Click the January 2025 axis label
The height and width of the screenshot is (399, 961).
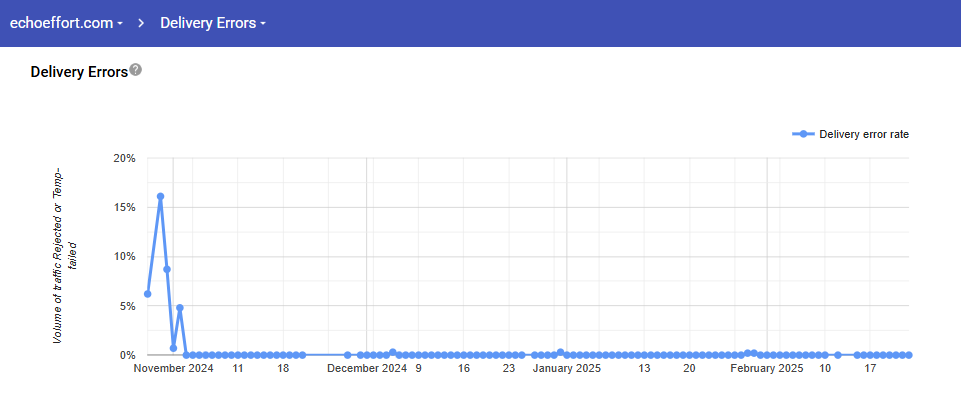[x=567, y=368]
